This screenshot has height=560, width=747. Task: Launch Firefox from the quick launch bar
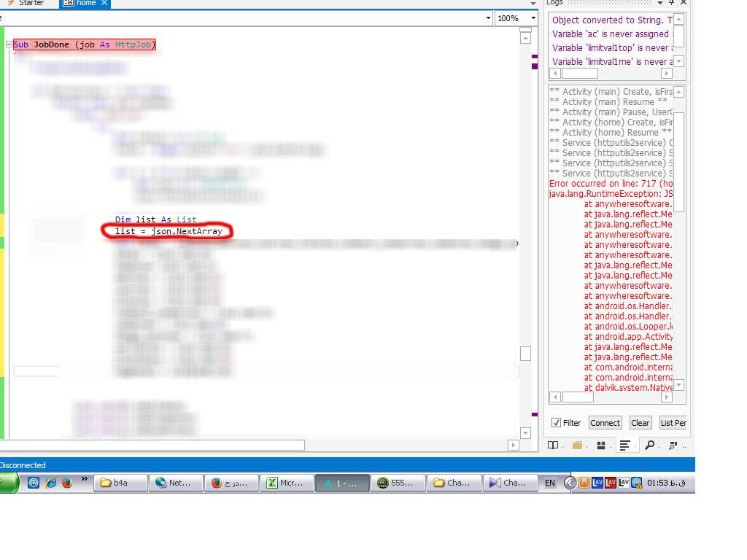coord(67,483)
